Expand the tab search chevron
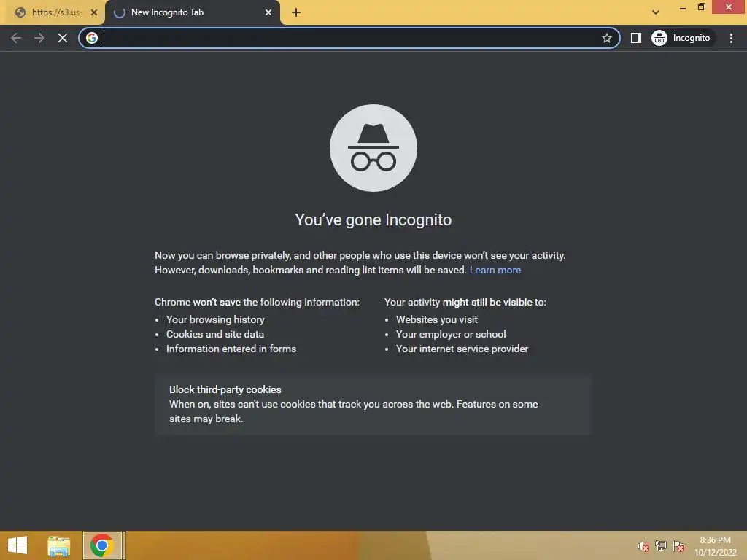This screenshot has width=747, height=560. click(656, 12)
